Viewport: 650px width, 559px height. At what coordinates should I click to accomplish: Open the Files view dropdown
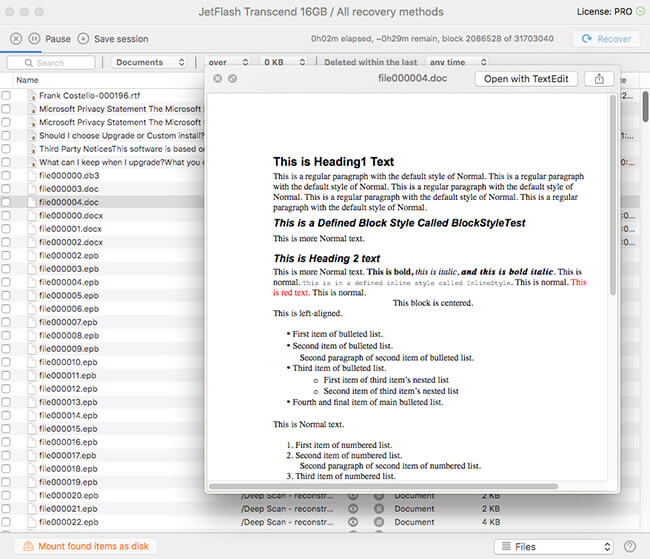tap(554, 547)
